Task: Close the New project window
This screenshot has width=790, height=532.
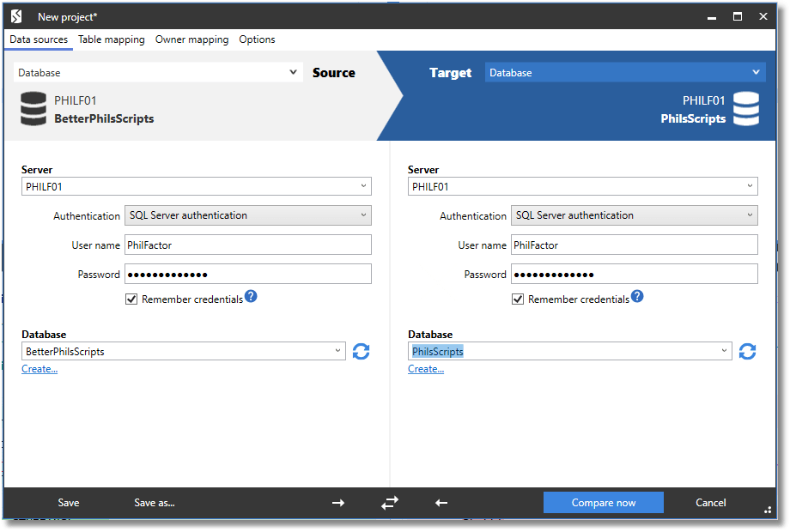Action: 763,16
